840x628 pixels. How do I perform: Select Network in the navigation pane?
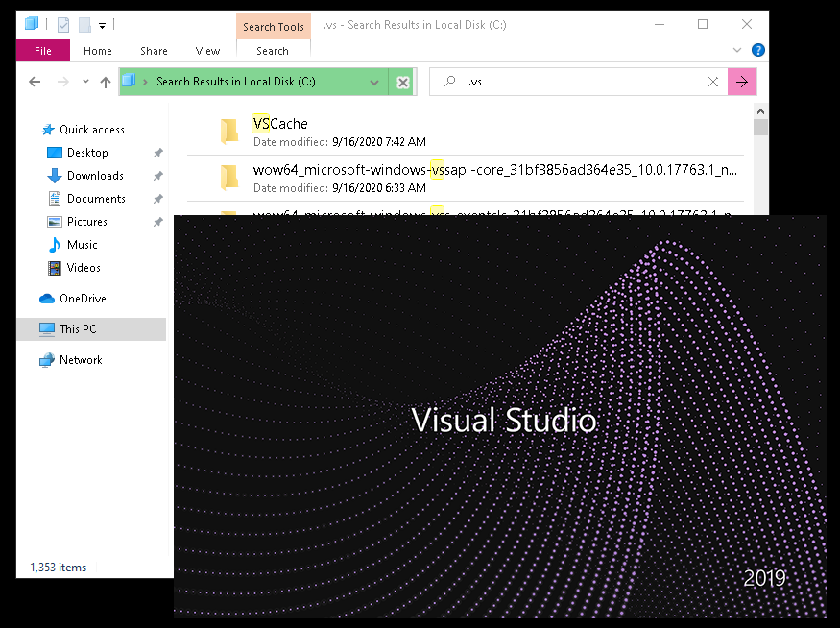coord(81,360)
